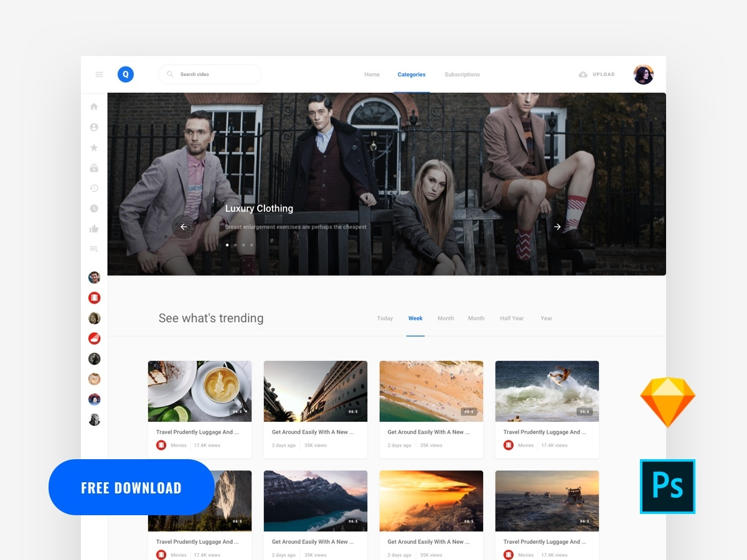
Task: Click the Home icon in the left sidebar
Action: 94,106
